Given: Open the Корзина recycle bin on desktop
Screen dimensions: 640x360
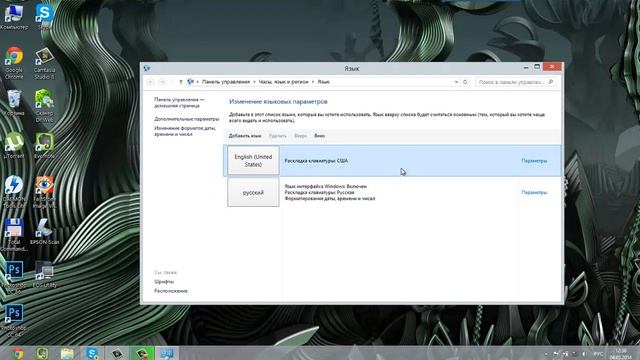Looking at the screenshot, I should [14, 103].
